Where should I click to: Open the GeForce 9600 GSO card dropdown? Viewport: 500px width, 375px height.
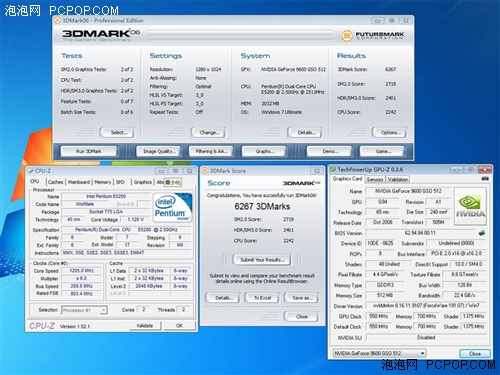click(379, 353)
